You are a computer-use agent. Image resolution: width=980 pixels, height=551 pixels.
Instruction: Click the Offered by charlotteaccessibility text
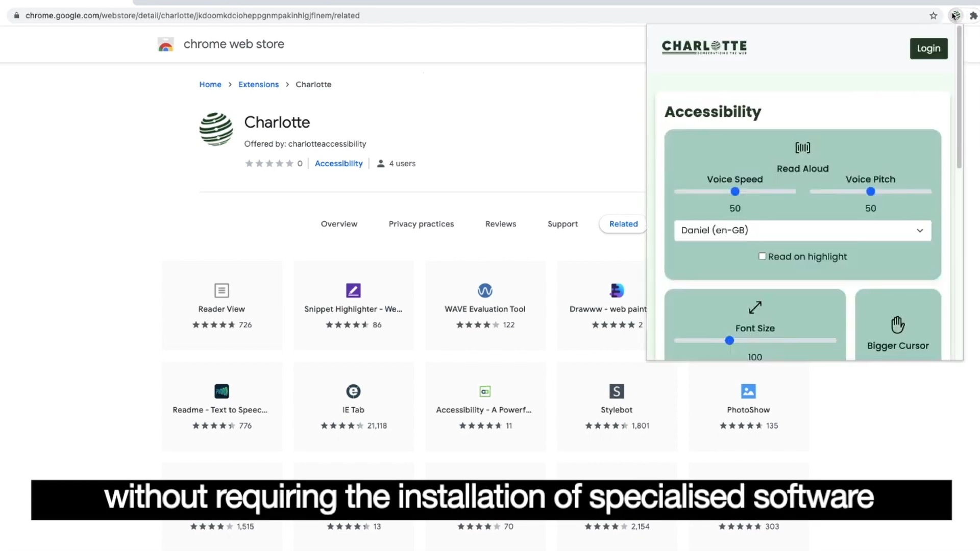305,144
